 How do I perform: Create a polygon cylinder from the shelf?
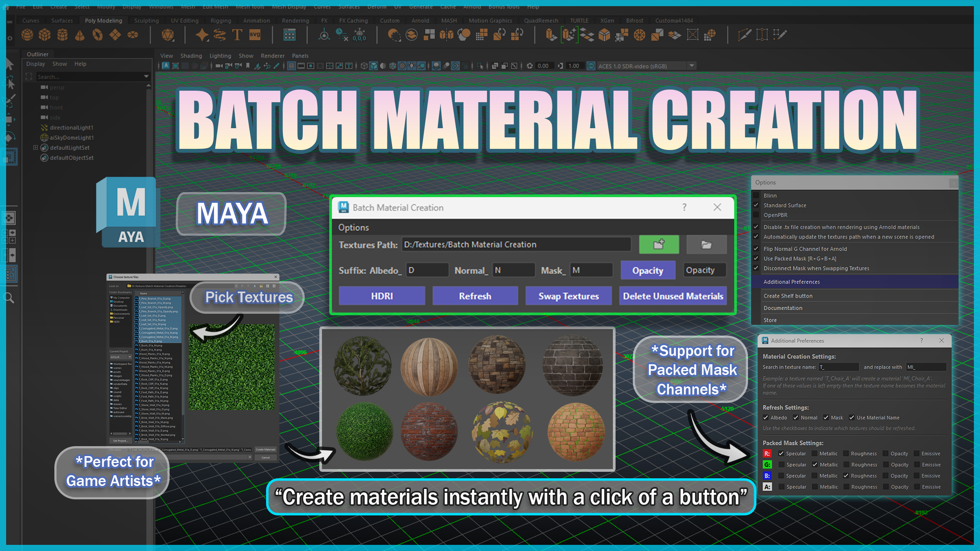coord(62,35)
